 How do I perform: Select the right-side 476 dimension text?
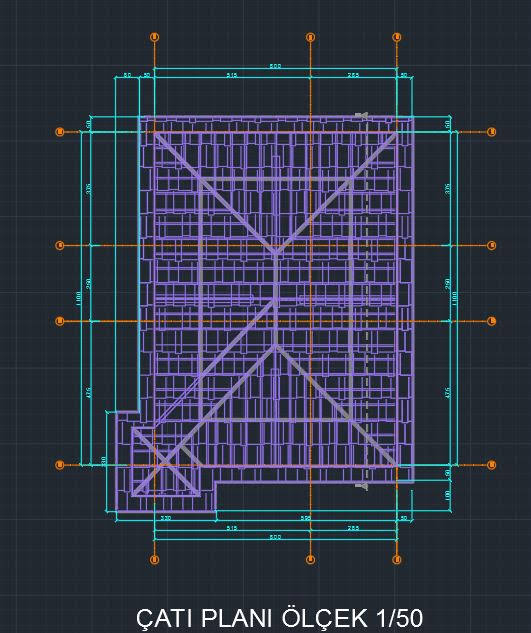click(447, 393)
